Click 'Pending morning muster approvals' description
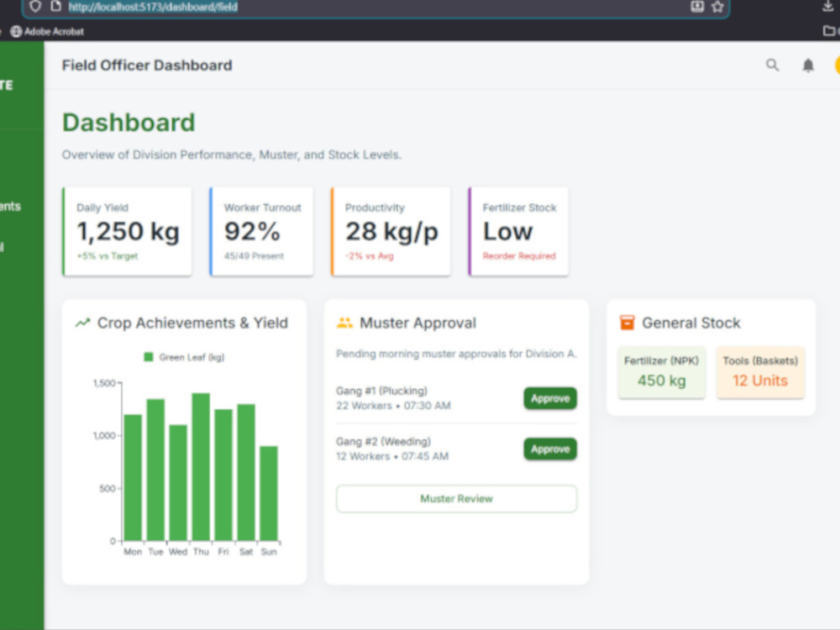Viewport: 840px width, 630px height. click(456, 354)
